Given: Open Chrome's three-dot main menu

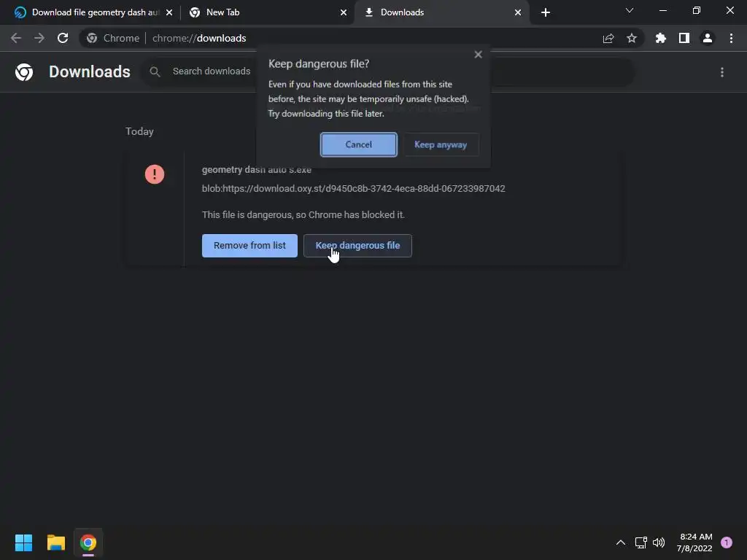Looking at the screenshot, I should [731, 38].
